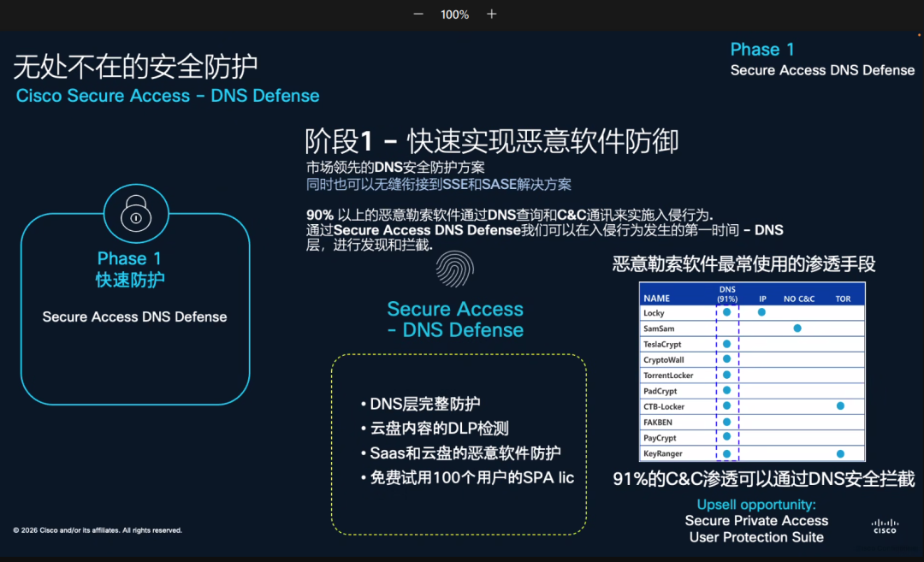Click the blue line about SSE和SASE解决方案
Screen dimensions: 924x562
[438, 185]
